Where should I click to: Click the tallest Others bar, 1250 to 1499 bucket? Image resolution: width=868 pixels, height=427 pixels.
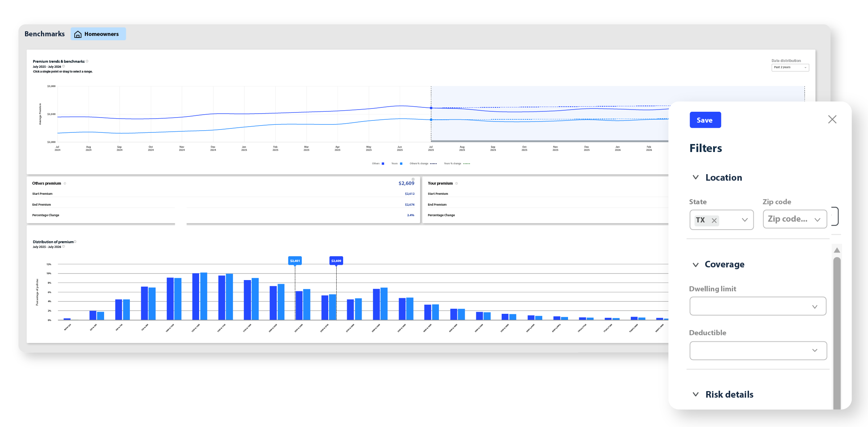[x=196, y=296]
